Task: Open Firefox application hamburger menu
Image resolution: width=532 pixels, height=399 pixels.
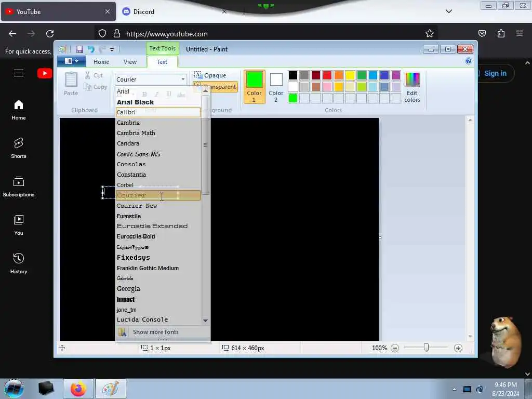Action: pos(520,33)
